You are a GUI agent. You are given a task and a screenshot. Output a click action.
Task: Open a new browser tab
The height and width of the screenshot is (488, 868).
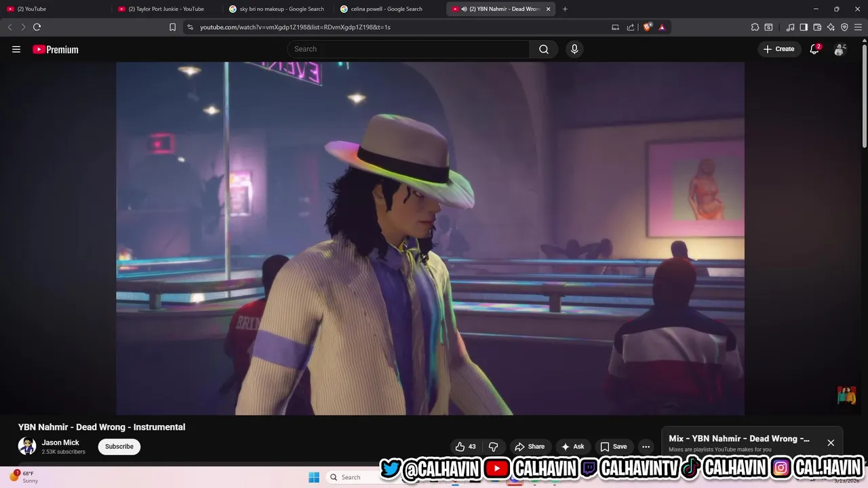point(565,9)
